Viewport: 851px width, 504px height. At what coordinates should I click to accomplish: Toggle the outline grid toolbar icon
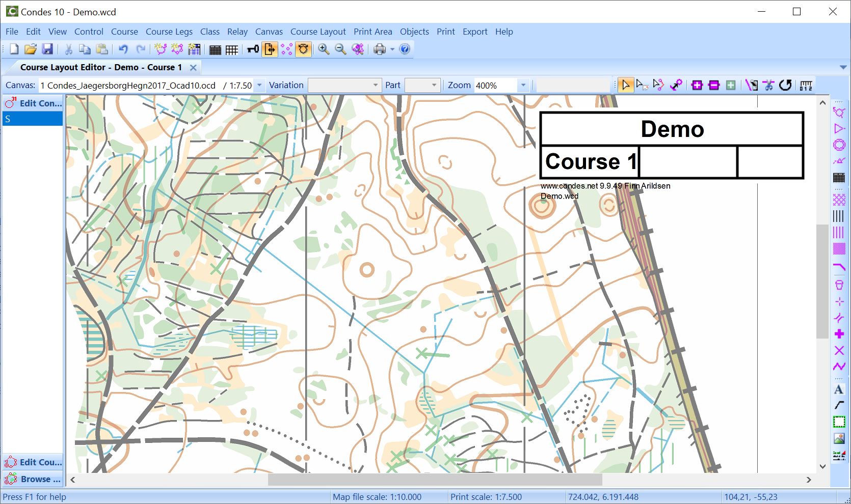tap(232, 49)
